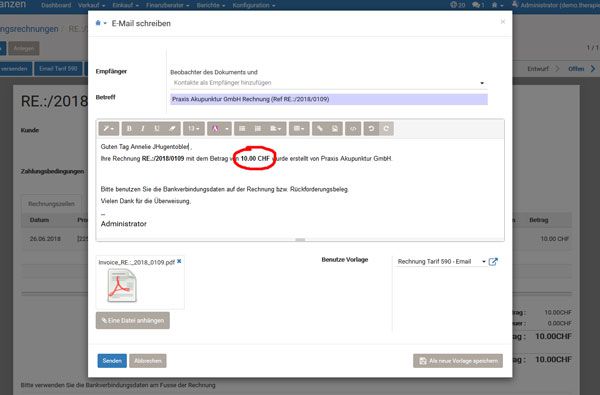Click the Senden button

coord(112,361)
